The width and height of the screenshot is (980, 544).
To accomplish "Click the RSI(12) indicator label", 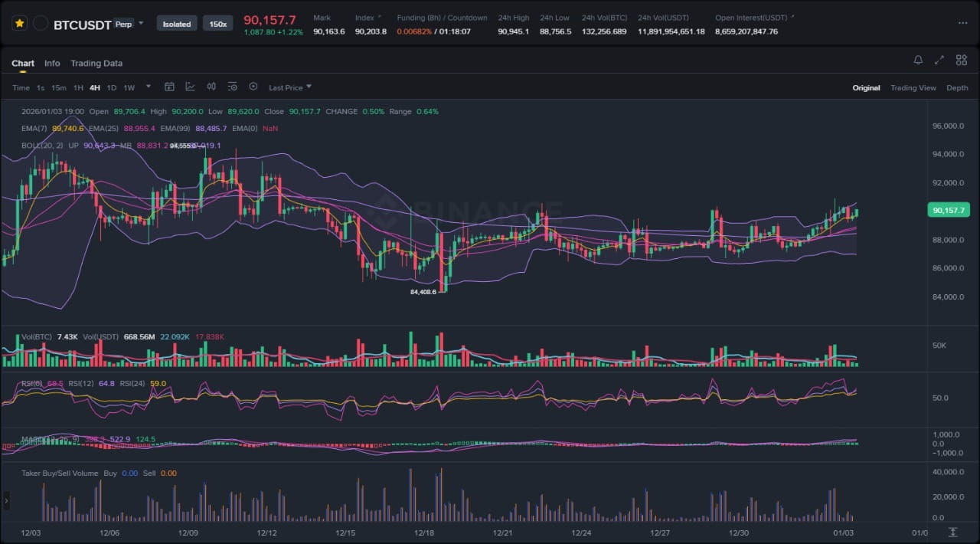I will pos(81,383).
